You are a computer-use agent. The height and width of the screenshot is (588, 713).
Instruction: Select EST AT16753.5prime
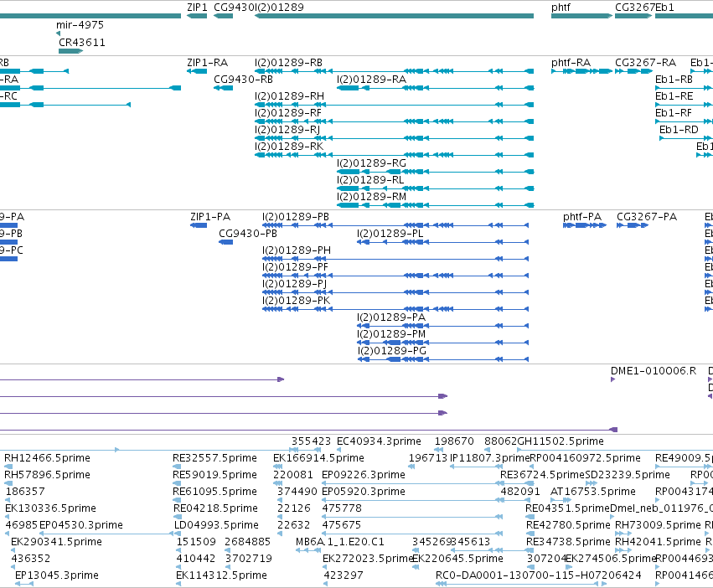(592, 492)
